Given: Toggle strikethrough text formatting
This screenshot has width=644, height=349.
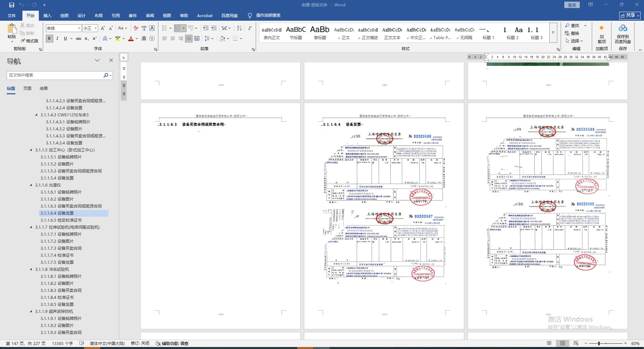Looking at the screenshot, I should (79, 38).
